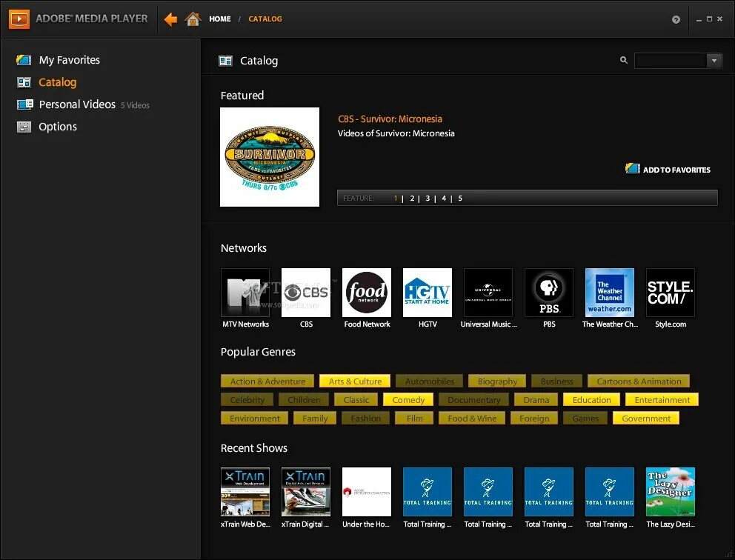Click the Personal Videos sidebar icon
Image resolution: width=735 pixels, height=560 pixels.
25,104
